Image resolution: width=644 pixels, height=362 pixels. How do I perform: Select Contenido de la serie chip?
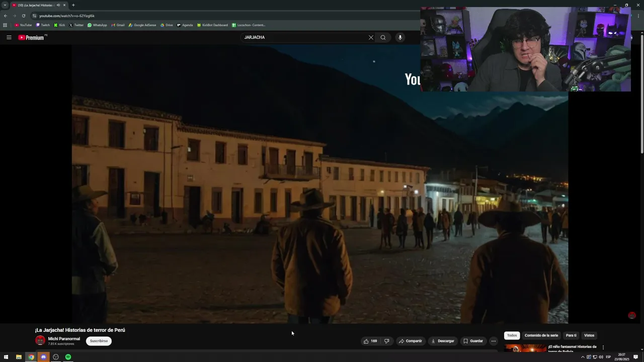[541, 335]
